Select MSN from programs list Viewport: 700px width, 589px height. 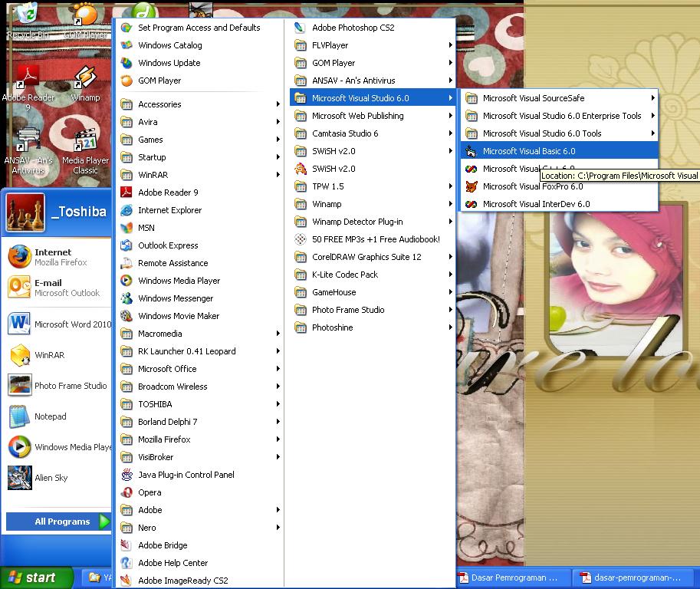[200, 228]
